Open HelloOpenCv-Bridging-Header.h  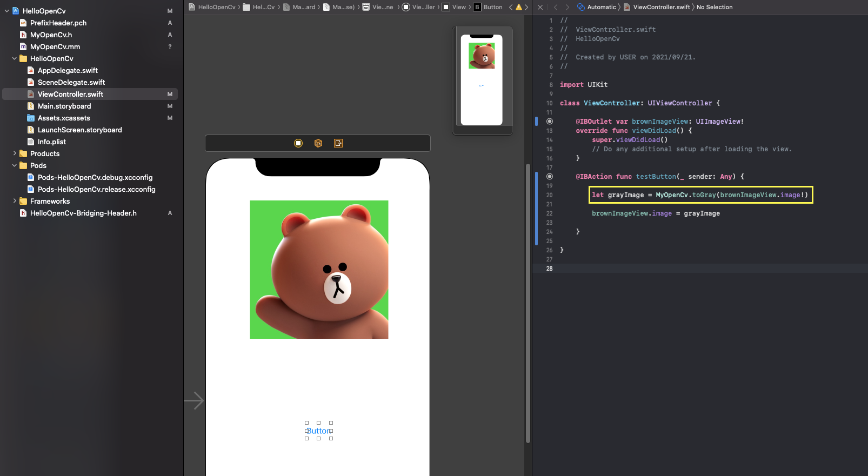click(83, 213)
